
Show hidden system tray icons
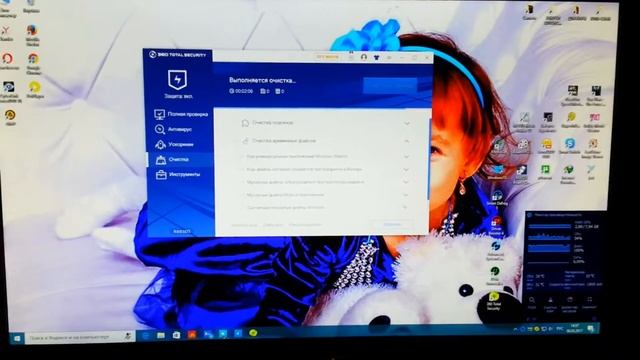point(515,329)
